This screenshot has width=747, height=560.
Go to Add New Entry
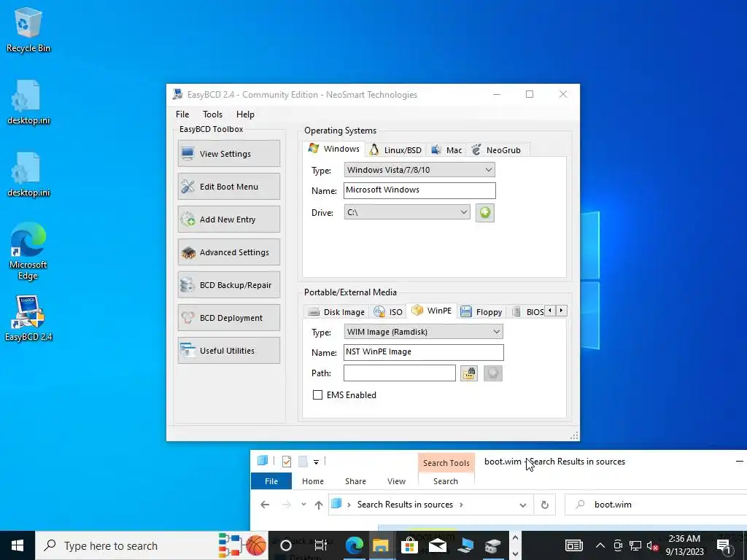point(228,219)
